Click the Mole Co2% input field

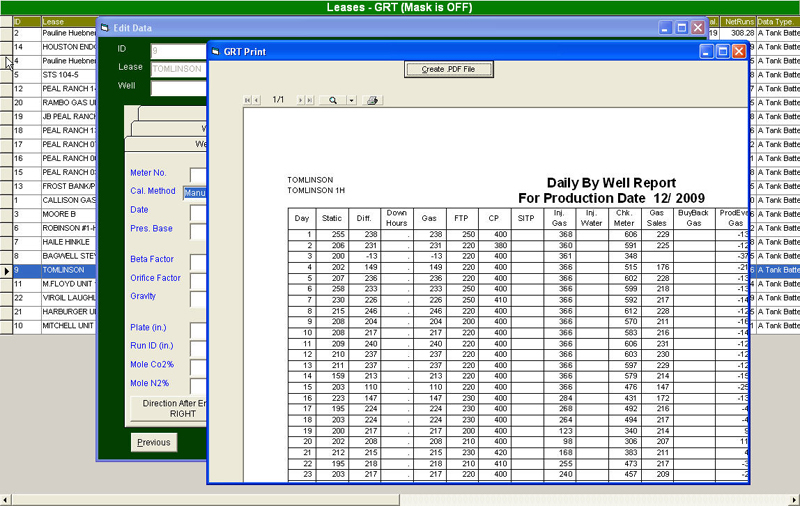(198, 367)
